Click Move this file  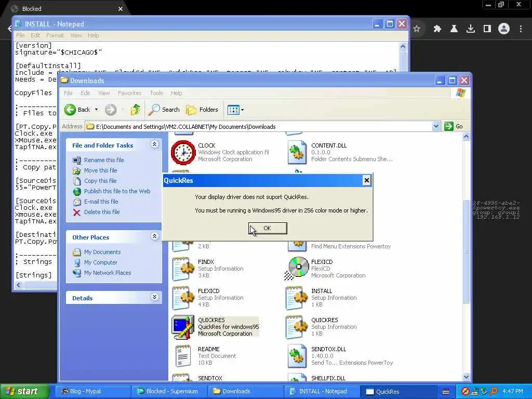[100, 170]
